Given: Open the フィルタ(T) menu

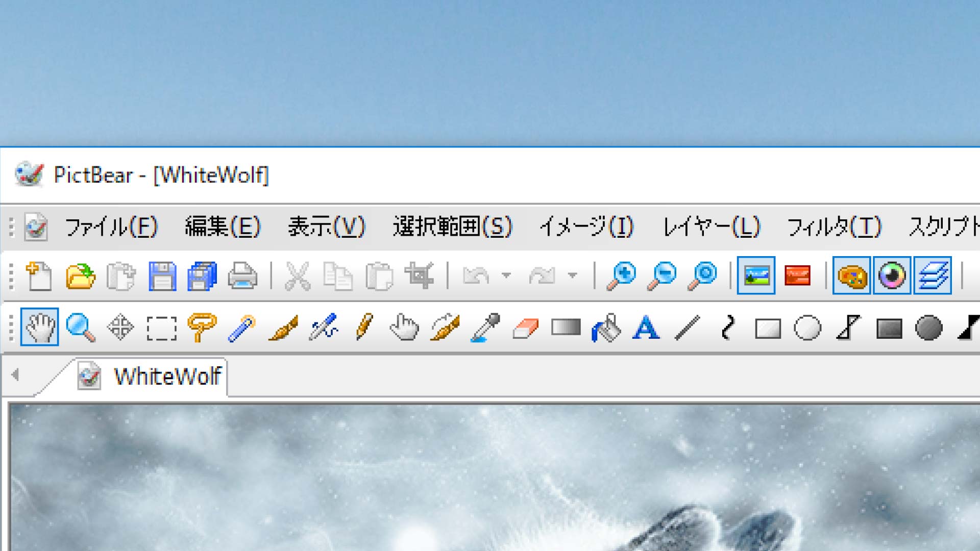Looking at the screenshot, I should pos(834,227).
